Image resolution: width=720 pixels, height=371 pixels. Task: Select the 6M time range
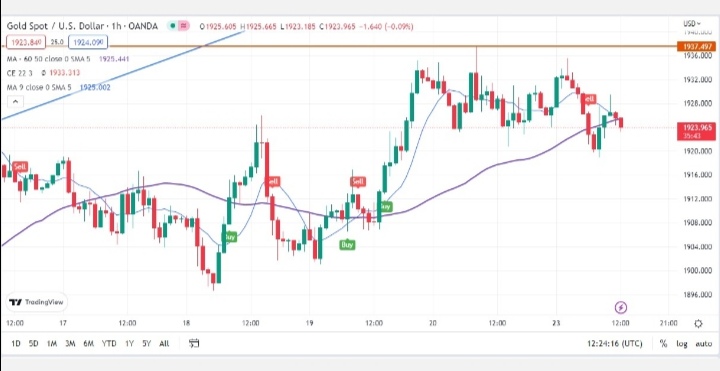tap(89, 343)
